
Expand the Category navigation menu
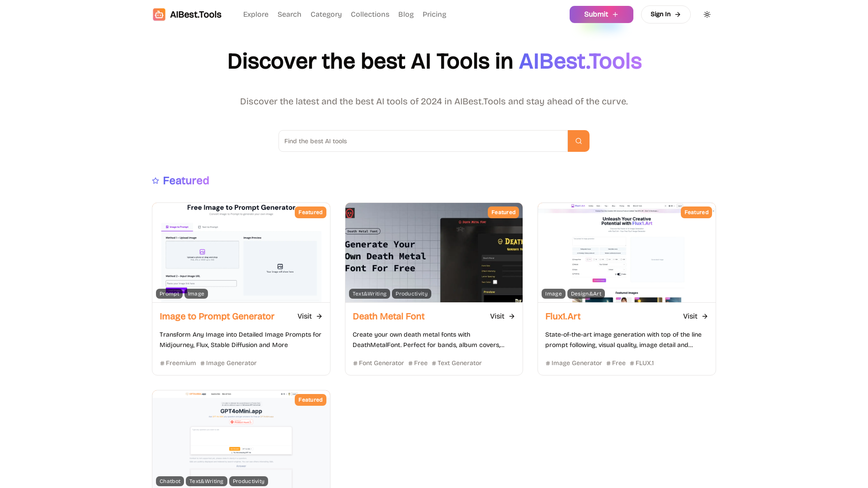click(326, 14)
